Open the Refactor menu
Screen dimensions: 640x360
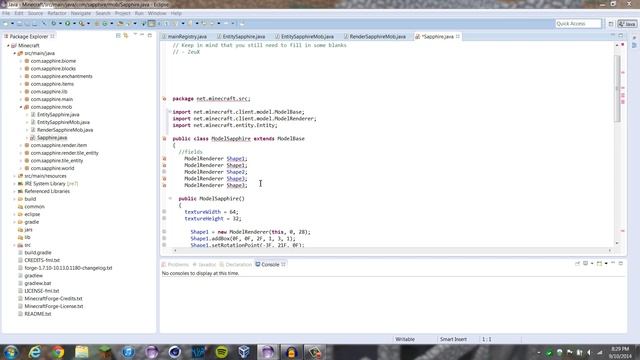tap(57, 13)
